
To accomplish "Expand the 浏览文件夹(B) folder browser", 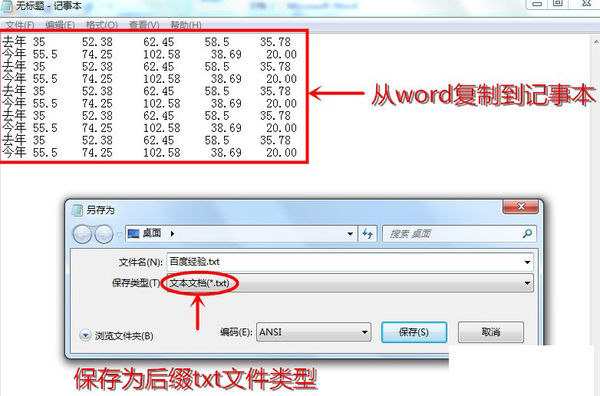I will (85, 336).
